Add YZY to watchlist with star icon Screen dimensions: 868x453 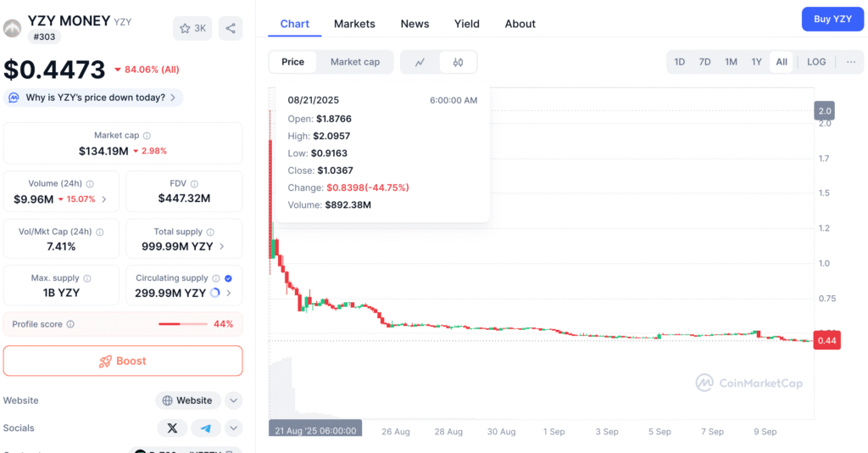click(192, 28)
